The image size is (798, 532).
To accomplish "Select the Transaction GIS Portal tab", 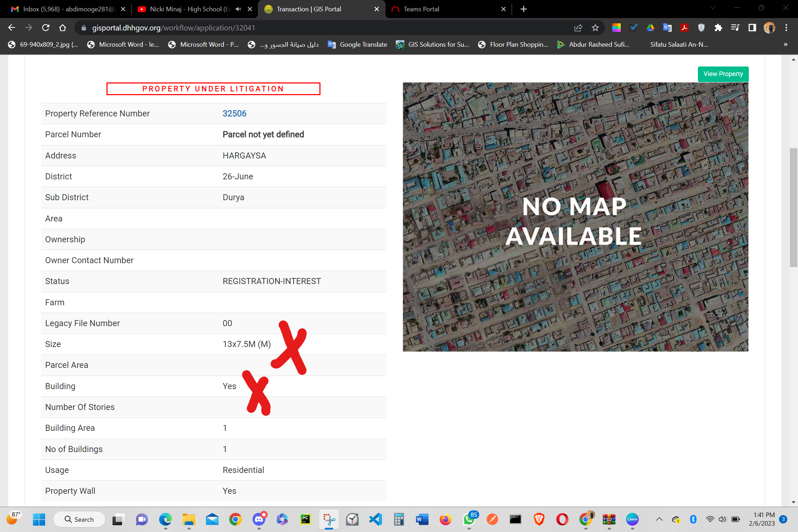I will point(322,9).
